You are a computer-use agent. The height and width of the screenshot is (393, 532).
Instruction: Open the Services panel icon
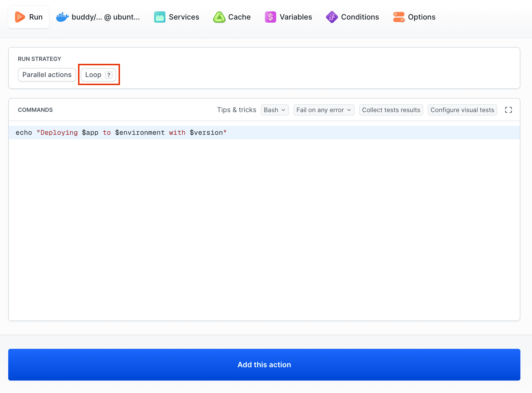[x=159, y=17]
